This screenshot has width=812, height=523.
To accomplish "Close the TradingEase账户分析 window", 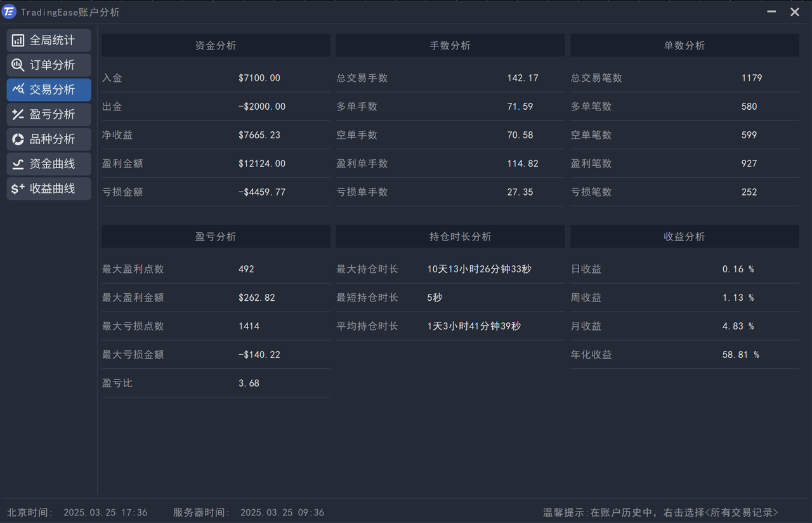I will pos(794,12).
